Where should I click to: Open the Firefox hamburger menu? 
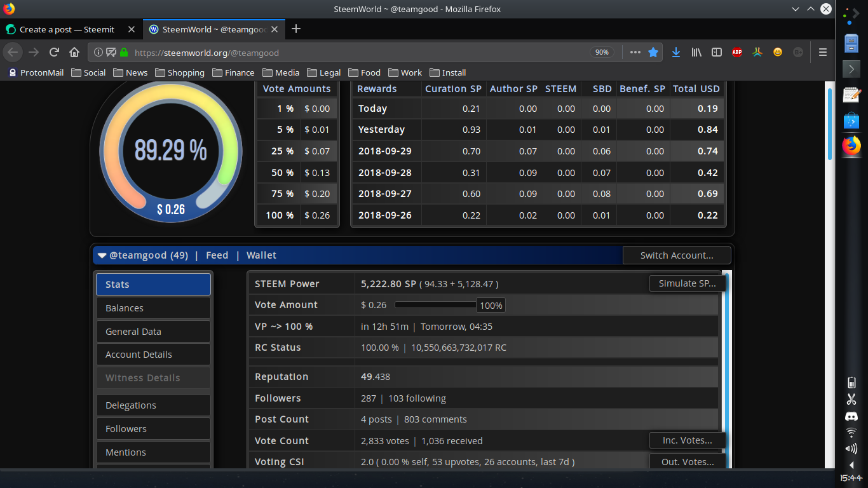(x=823, y=53)
